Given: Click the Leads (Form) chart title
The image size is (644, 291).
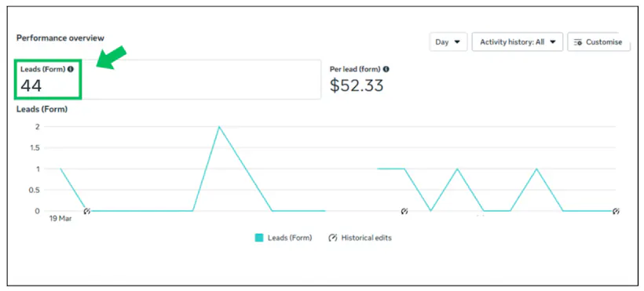Looking at the screenshot, I should (42, 109).
